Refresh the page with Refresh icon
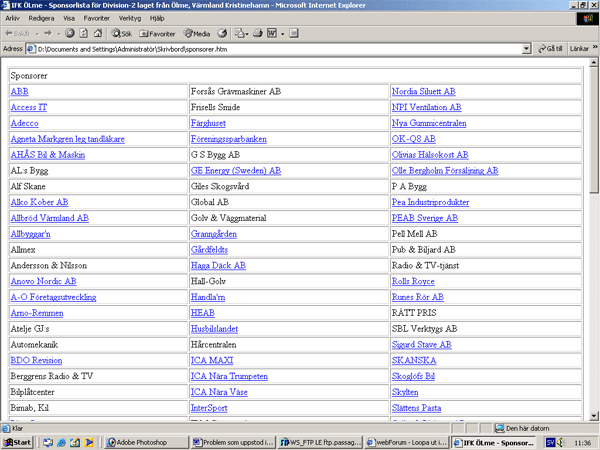The image size is (600, 450). (83, 33)
